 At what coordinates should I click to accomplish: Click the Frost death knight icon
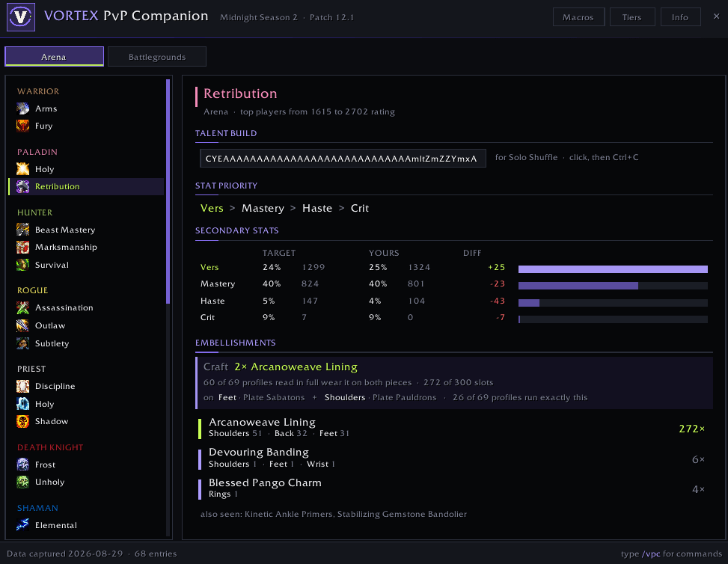pyautogui.click(x=22, y=465)
